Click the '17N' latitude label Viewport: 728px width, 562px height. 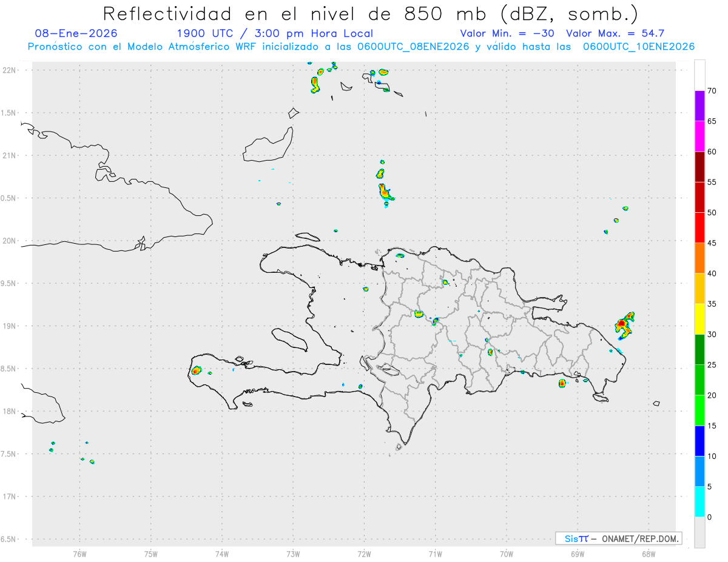(x=10, y=497)
